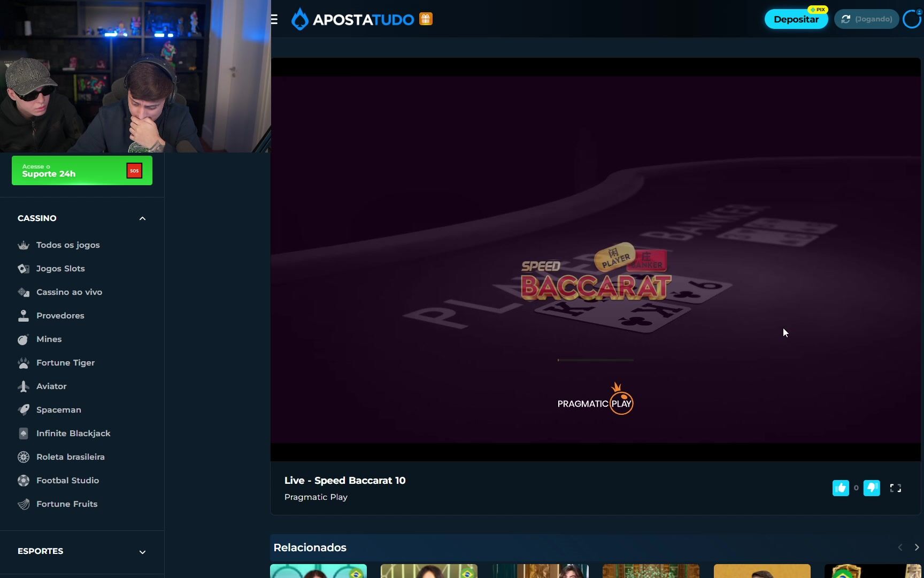Show next Relacionados games
Screen dimensions: 924x578
point(917,547)
